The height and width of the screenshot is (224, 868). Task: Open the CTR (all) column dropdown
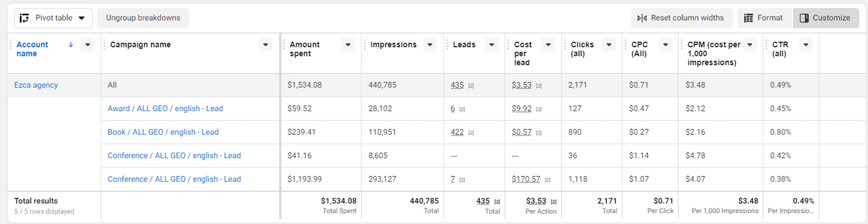806,45
